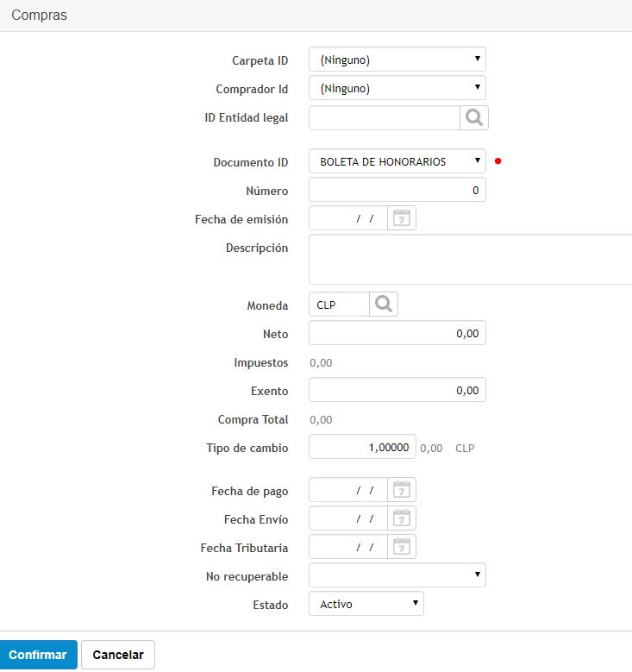Screen dimensions: 632x672
Task: Focus the Neto amount field
Action: (x=397, y=333)
